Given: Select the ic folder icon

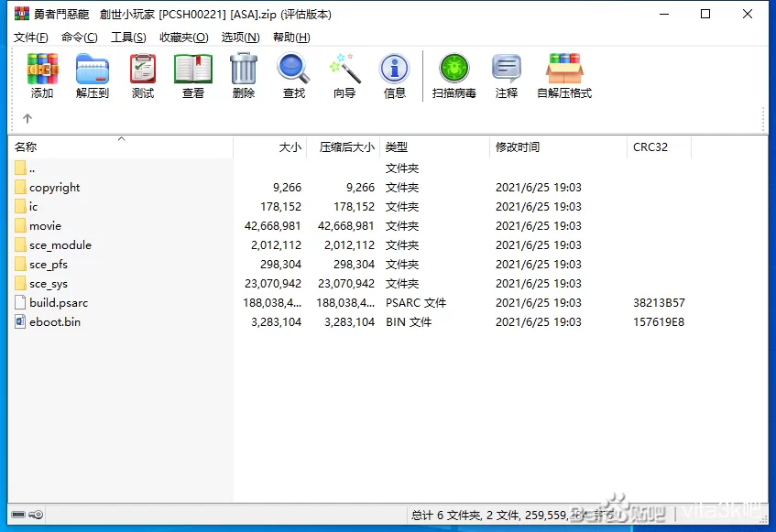Looking at the screenshot, I should coord(20,206).
